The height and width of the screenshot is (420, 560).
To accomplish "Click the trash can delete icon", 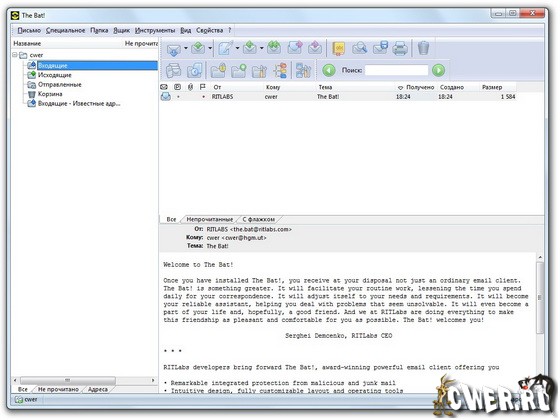I will (x=423, y=48).
